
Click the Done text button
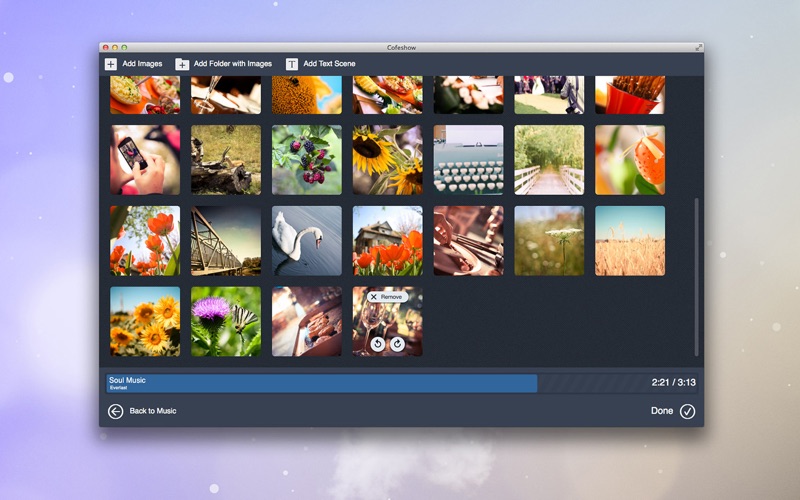(x=662, y=411)
